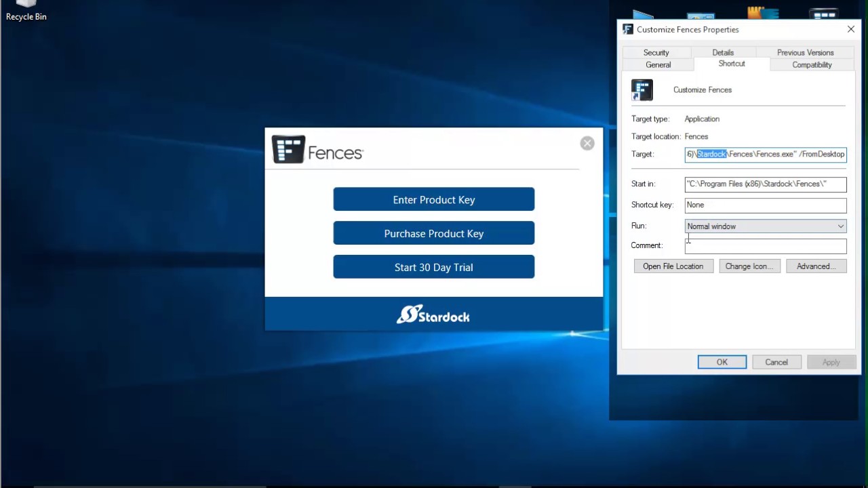868x488 pixels.
Task: Open the Compatibility tab
Action: click(812, 64)
